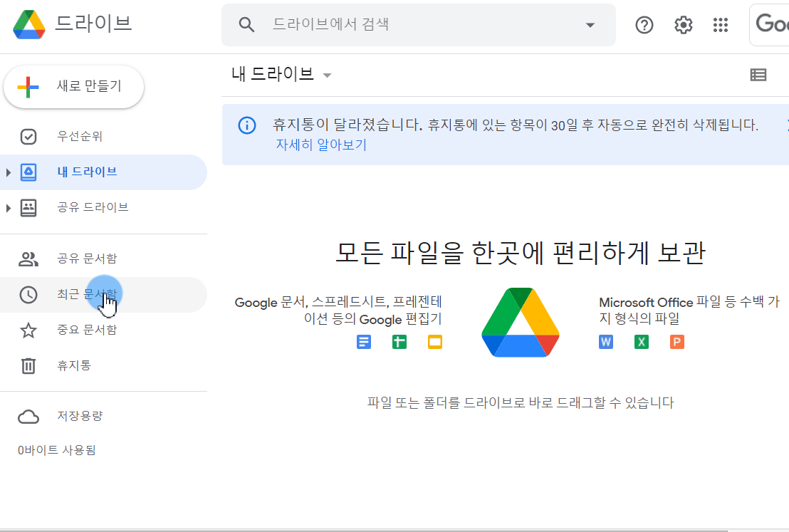Click the Microsoft Excel X icon
Screen dimensions: 789x532
[642, 343]
